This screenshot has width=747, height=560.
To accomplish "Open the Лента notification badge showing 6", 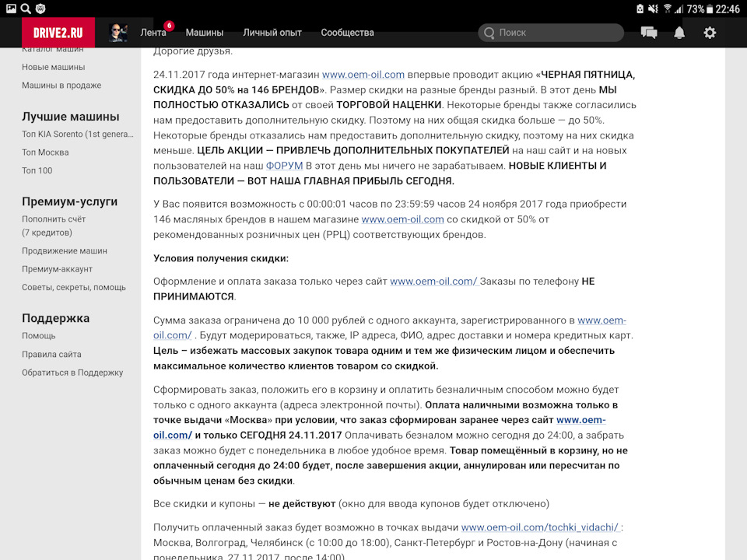I will pos(169,26).
